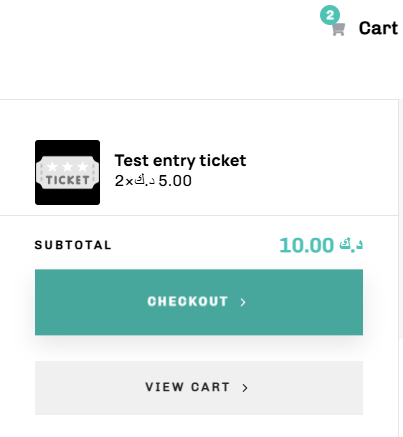Click the SUBTOTAL label
Screen dimensions: 403x437
73,245
